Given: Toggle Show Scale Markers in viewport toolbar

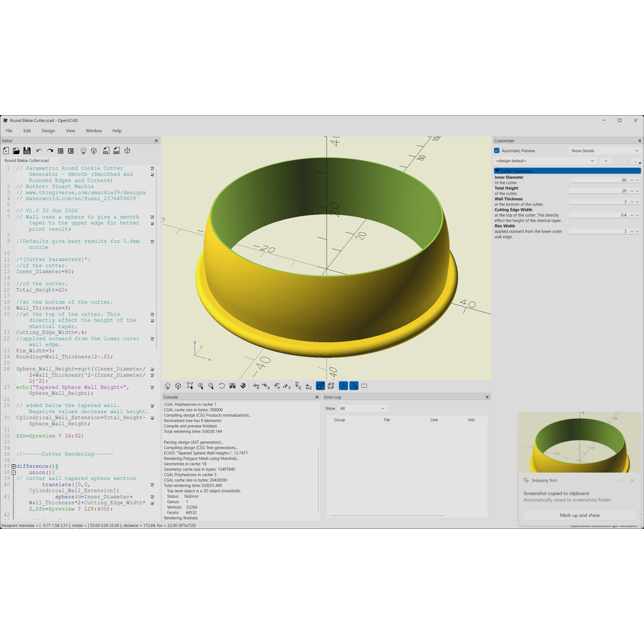Looking at the screenshot, I should 353,386.
